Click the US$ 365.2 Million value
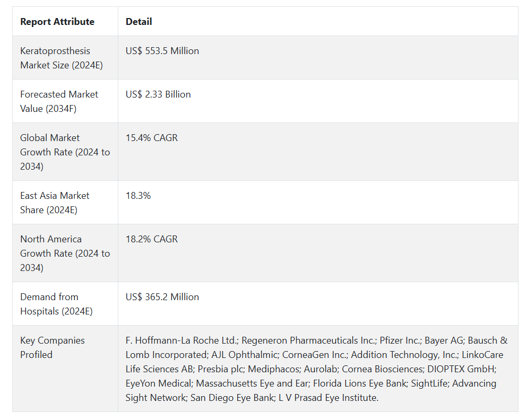Screen dimensions: 527x420 162,297
